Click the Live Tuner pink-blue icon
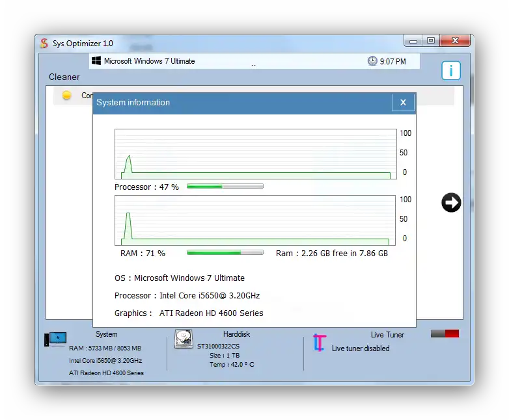 click(x=319, y=343)
